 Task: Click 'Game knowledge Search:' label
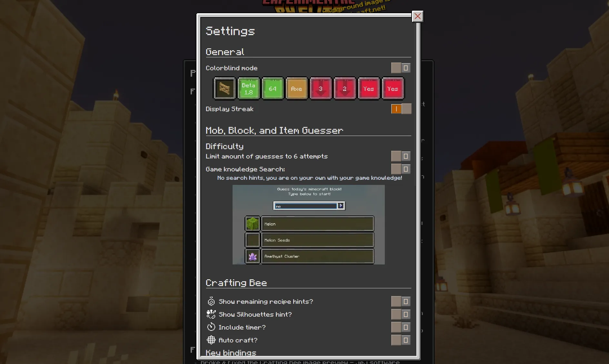(x=245, y=169)
